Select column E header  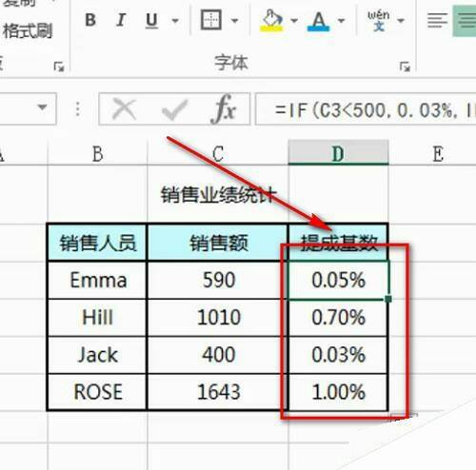tap(438, 154)
